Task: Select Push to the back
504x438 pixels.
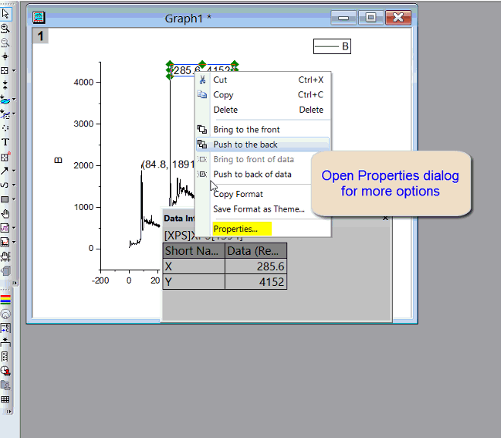Action: click(245, 144)
